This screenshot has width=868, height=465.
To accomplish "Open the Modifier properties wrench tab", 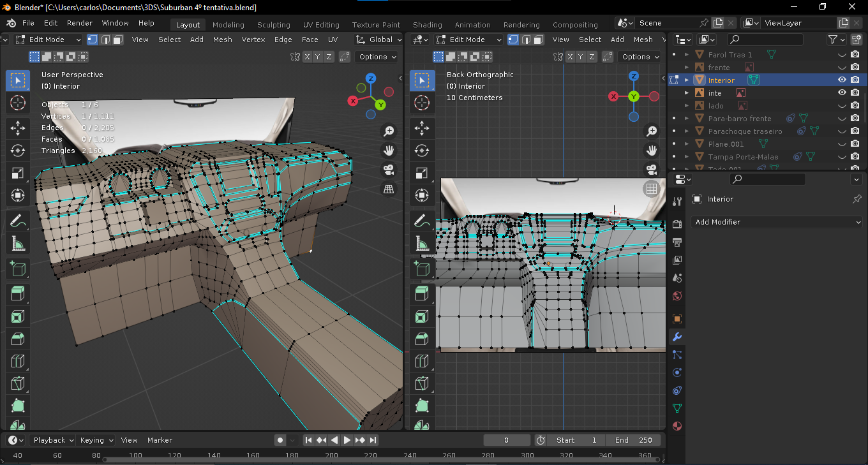I will pos(677,337).
